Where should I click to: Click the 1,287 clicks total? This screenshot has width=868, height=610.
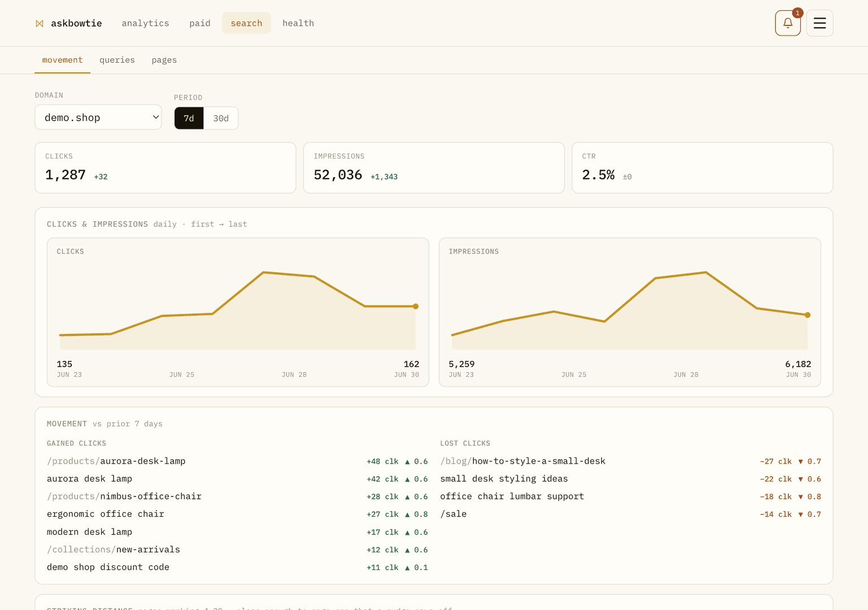tap(66, 175)
